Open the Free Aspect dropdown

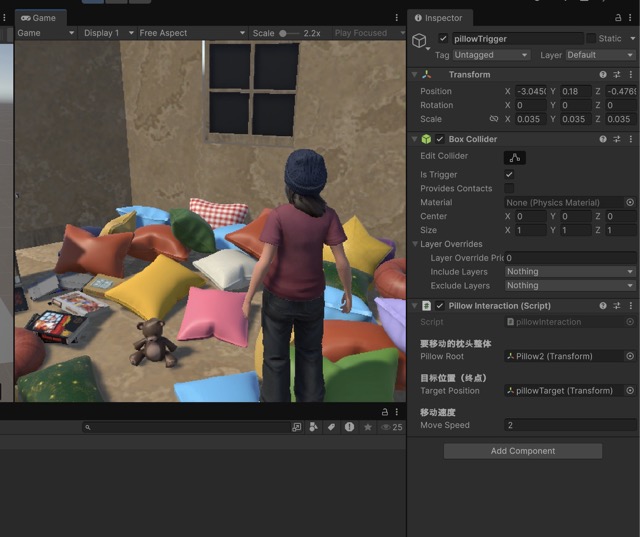point(192,33)
